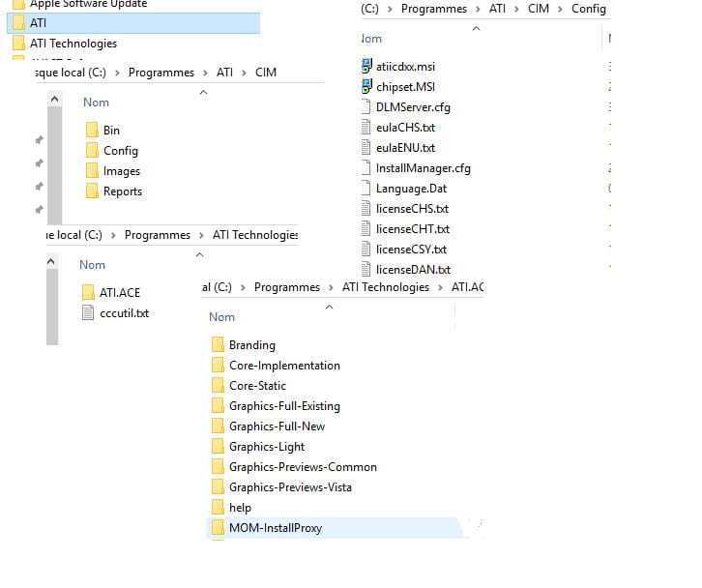This screenshot has width=702, height=588.
Task: Click the DLMServer.cfg file icon
Action: tap(366, 107)
